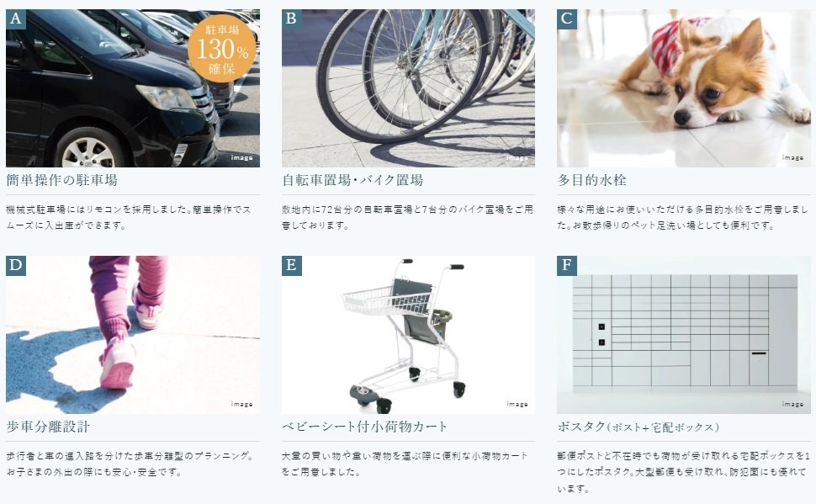Click the letter F badge on locker photo
Viewport: 816px width, 504px height.
coord(567,265)
